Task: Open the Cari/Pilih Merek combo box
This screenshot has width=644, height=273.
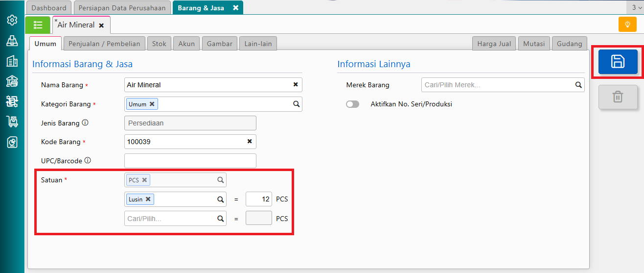Action: (x=503, y=85)
